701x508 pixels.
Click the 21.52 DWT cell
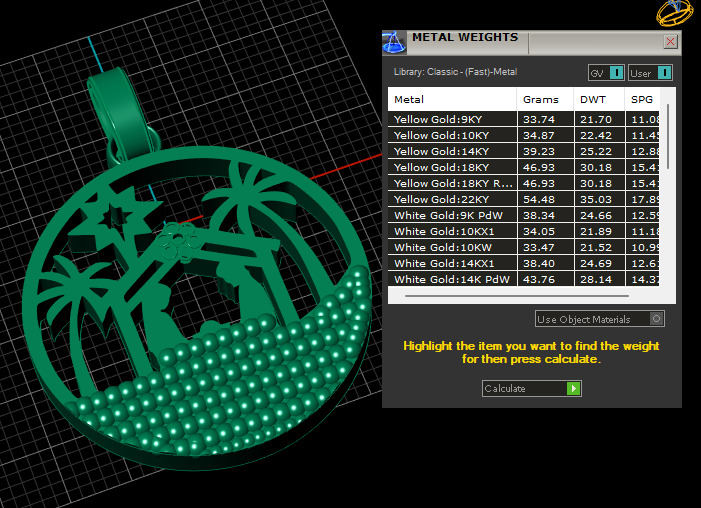599,247
